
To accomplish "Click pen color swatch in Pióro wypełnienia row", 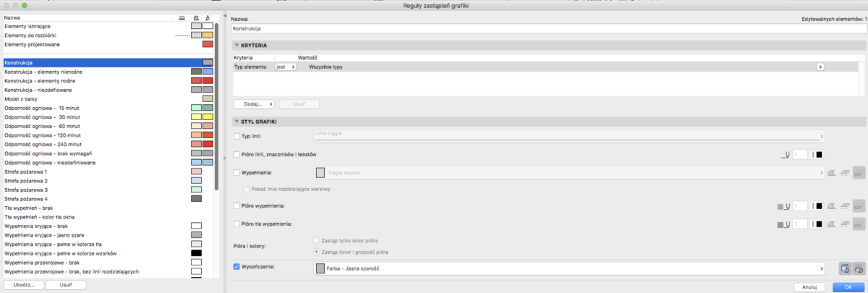I will point(820,206).
